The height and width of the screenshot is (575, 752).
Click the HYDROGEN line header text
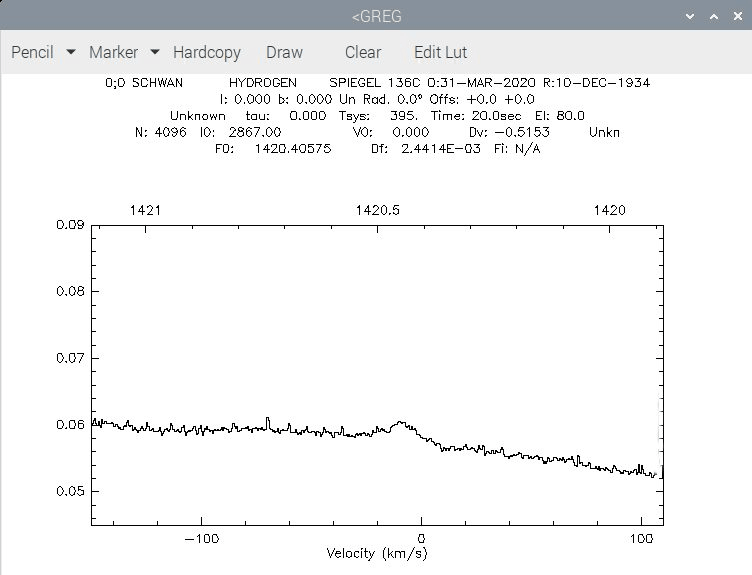pyautogui.click(x=263, y=83)
